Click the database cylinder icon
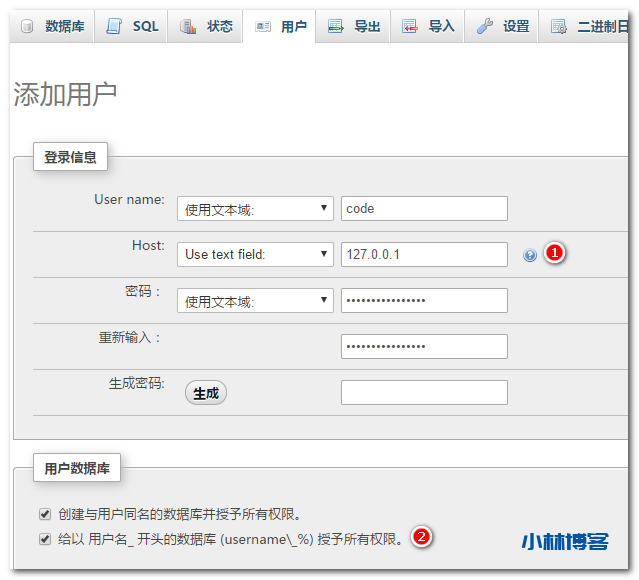 pyautogui.click(x=27, y=26)
